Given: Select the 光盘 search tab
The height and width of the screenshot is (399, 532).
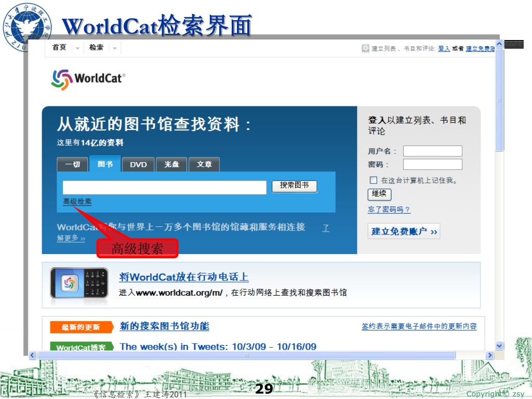Looking at the screenshot, I should pos(171,165).
